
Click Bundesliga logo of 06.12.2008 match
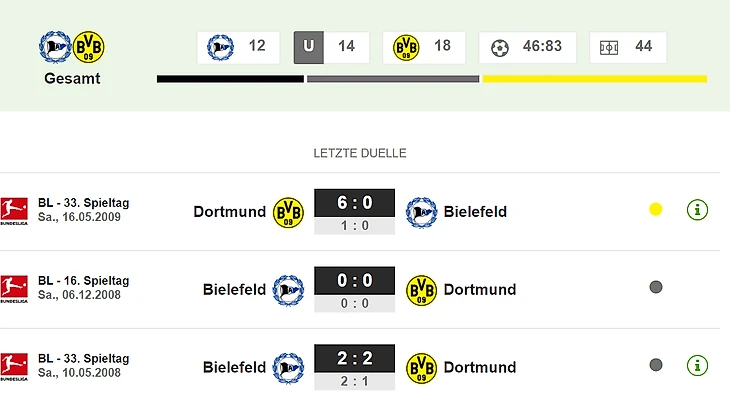pyautogui.click(x=13, y=289)
